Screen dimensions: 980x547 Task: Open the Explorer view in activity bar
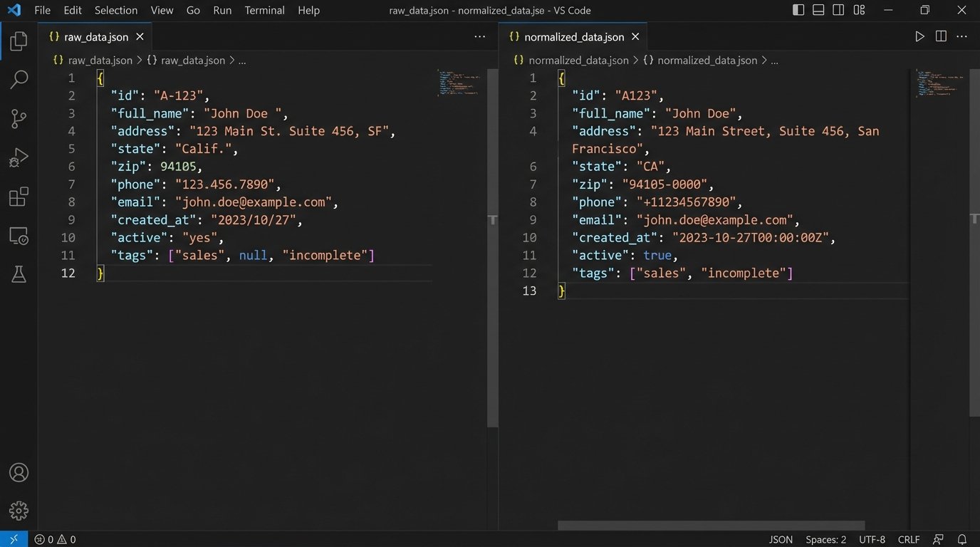19,41
